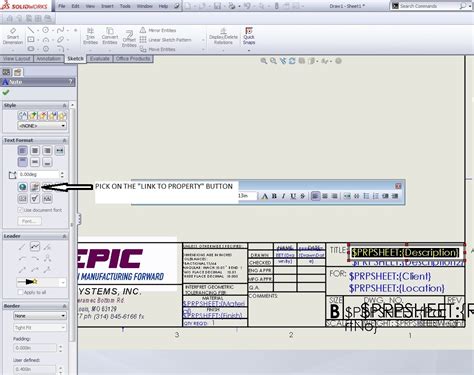
Task: Toggle Italic in formatting toolbar
Action: coord(283,196)
